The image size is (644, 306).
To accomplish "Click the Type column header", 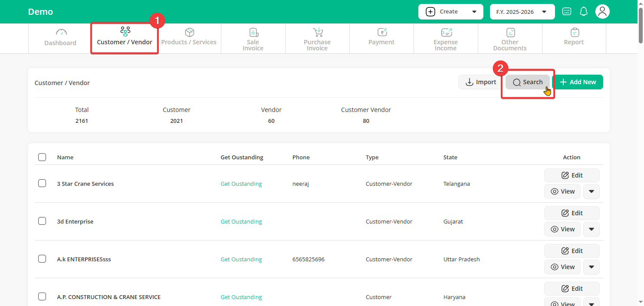I will (372, 157).
